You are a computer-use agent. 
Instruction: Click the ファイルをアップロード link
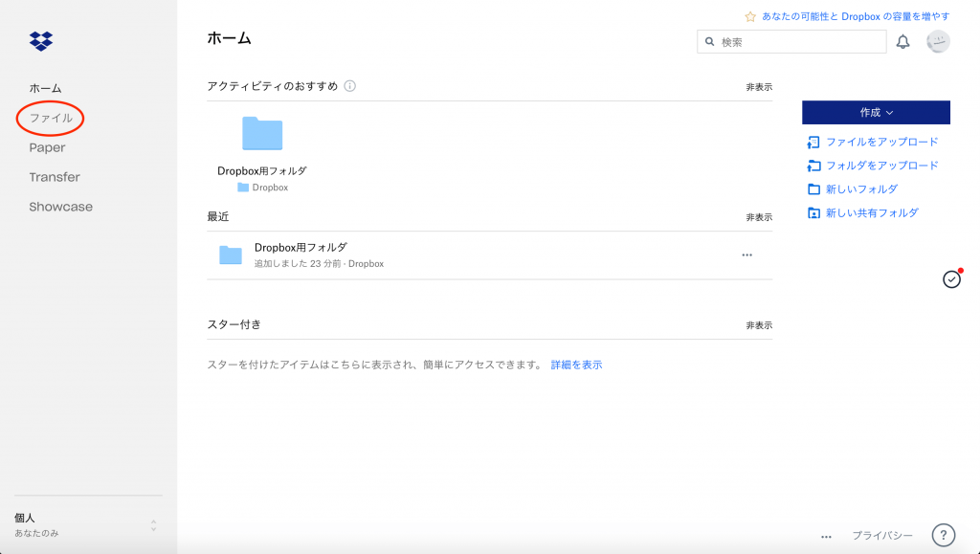click(x=881, y=143)
